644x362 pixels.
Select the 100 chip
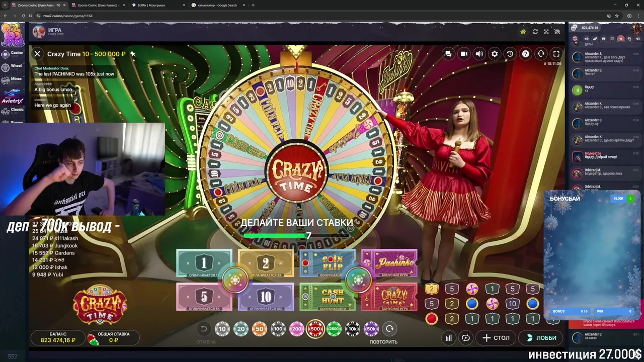(278, 329)
